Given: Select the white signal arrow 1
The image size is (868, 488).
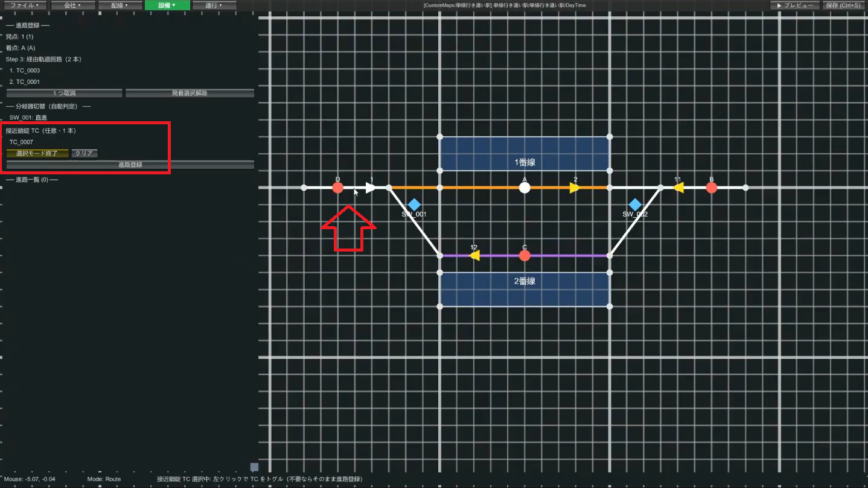Looking at the screenshot, I should [x=370, y=188].
